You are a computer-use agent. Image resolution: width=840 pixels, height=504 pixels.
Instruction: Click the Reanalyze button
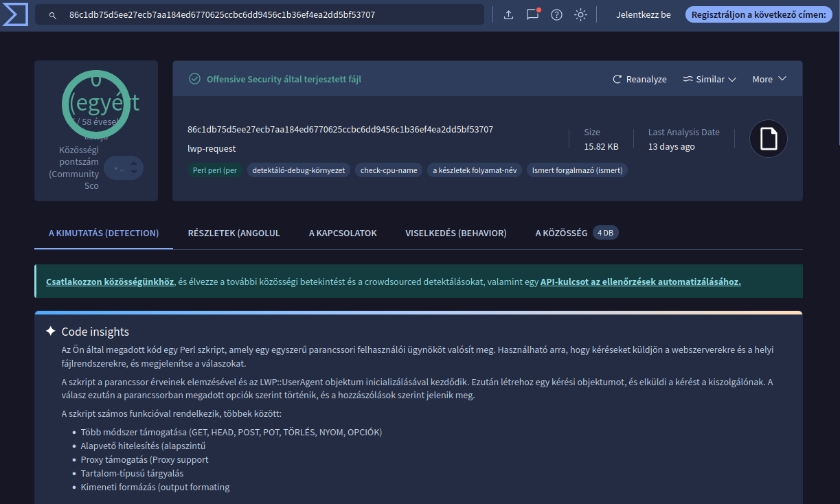[639, 79]
